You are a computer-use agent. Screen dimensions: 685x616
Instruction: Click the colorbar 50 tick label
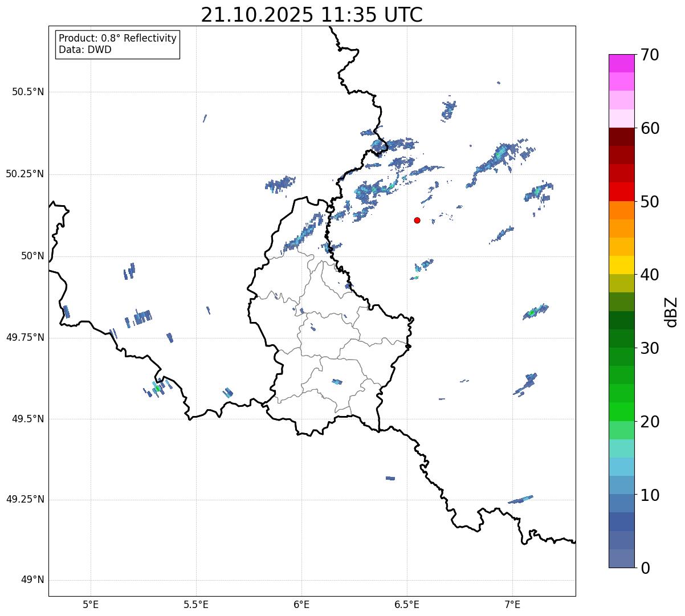coord(650,202)
